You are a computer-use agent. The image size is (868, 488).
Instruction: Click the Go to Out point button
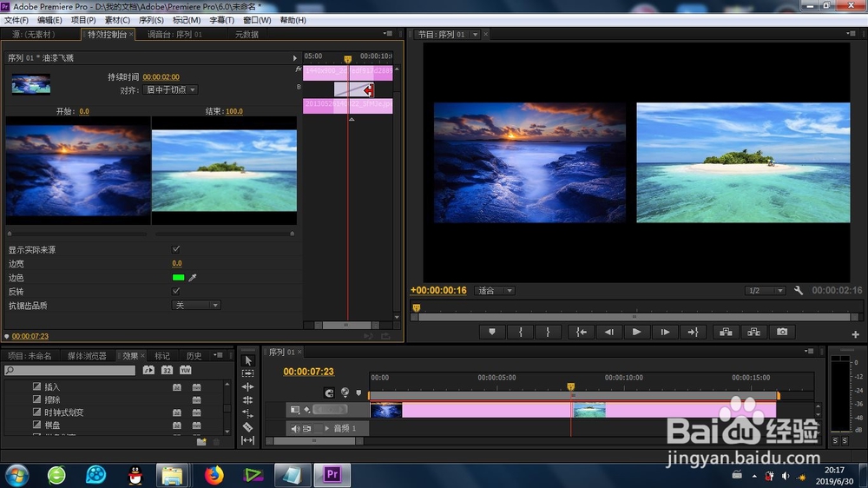click(693, 332)
